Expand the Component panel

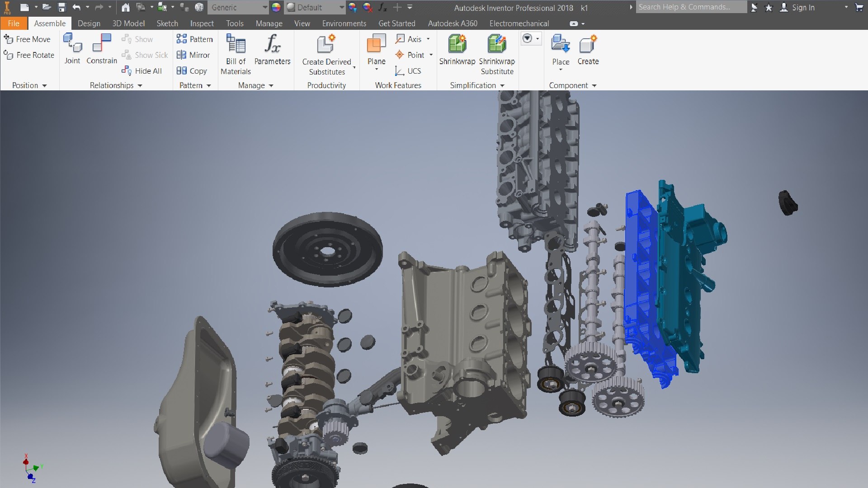click(x=573, y=85)
